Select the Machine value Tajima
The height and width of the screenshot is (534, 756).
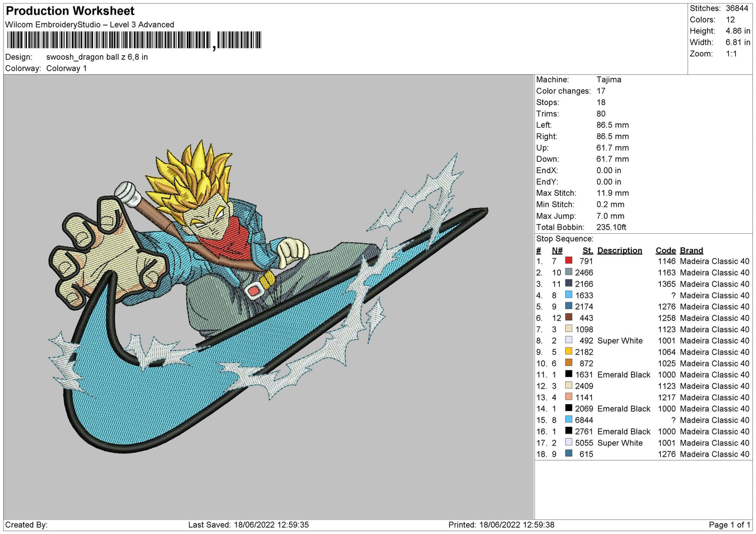coord(608,79)
